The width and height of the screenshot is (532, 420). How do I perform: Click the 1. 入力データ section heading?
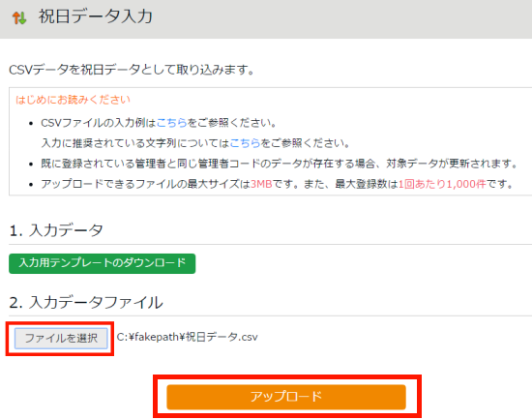[56, 230]
